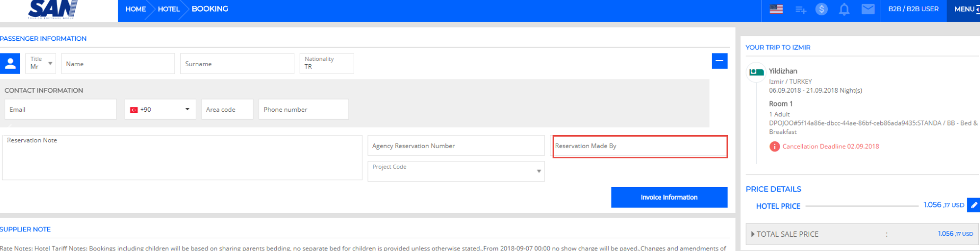980x251 pixels.
Task: Click the US flag language icon
Action: [x=776, y=9]
